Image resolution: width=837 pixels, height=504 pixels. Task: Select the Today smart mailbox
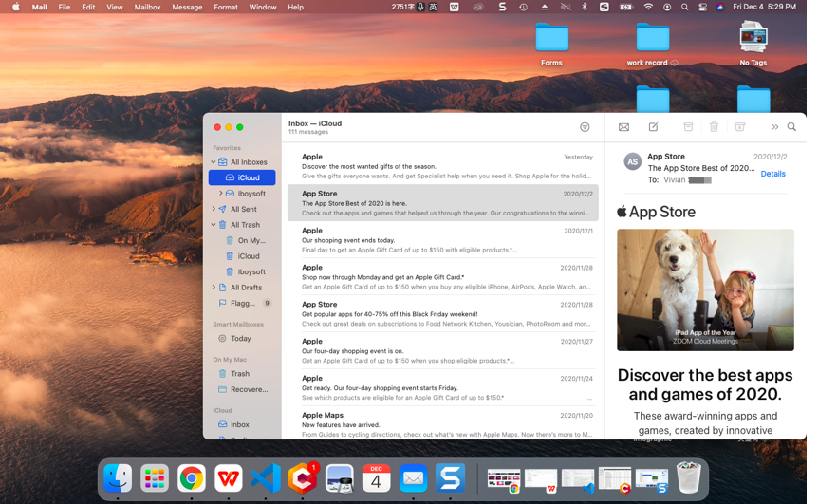(240, 339)
